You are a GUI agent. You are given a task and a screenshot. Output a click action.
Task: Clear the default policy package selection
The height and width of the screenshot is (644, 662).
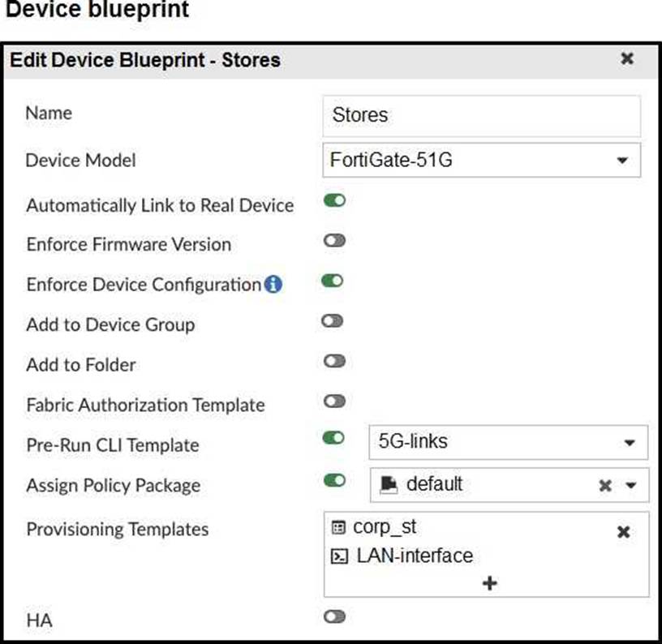[x=604, y=486]
